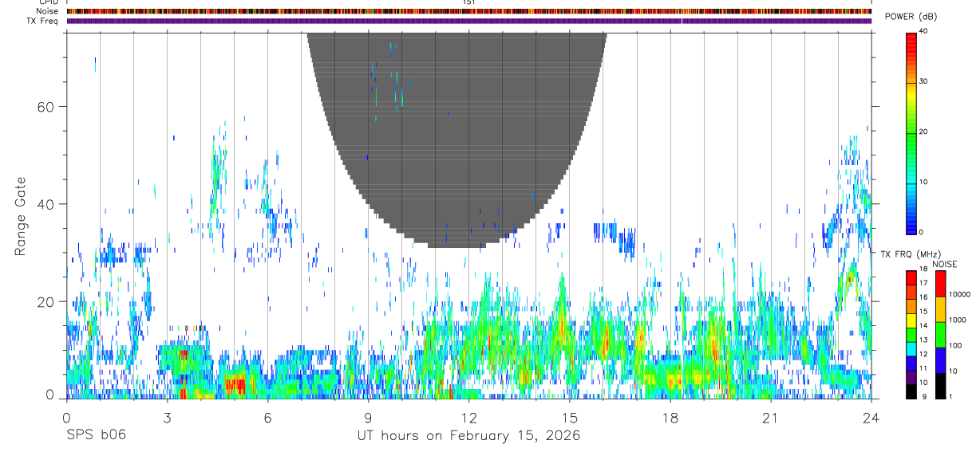Click the 18 label on the TX FRQ scale
980x452 pixels.
[x=923, y=269]
